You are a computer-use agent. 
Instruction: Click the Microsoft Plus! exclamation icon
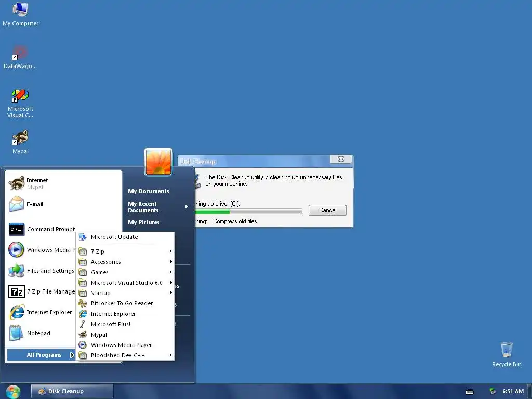click(x=83, y=324)
